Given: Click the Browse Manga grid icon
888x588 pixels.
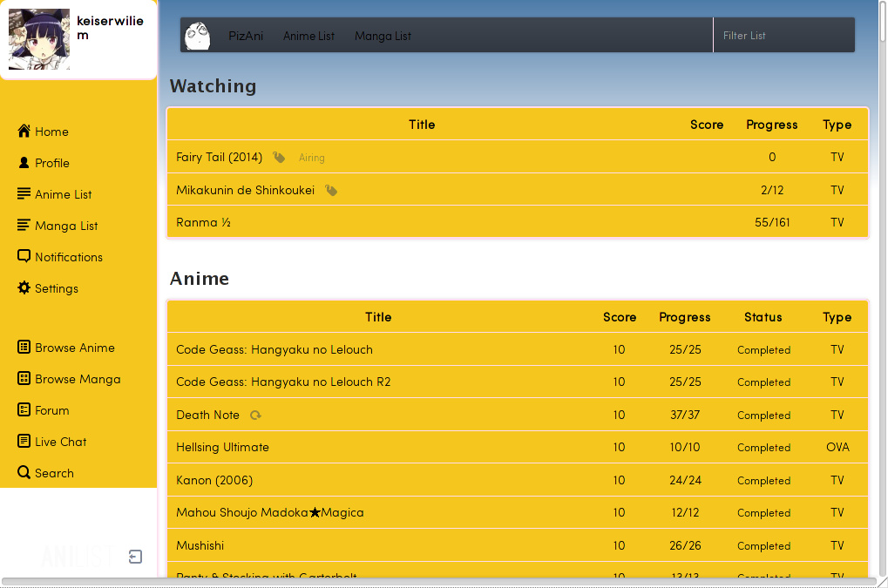Looking at the screenshot, I should click(24, 379).
